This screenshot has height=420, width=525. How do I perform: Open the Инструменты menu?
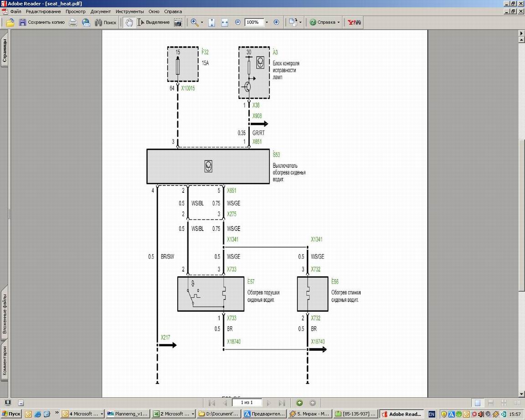129,11
